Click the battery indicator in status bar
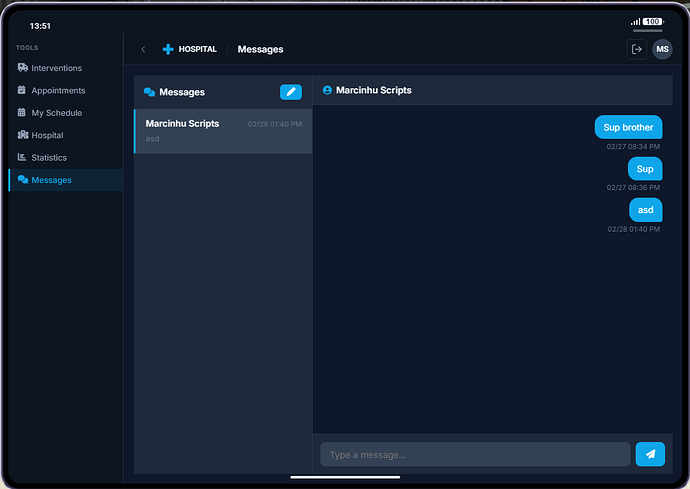The image size is (690, 489). [x=653, y=22]
